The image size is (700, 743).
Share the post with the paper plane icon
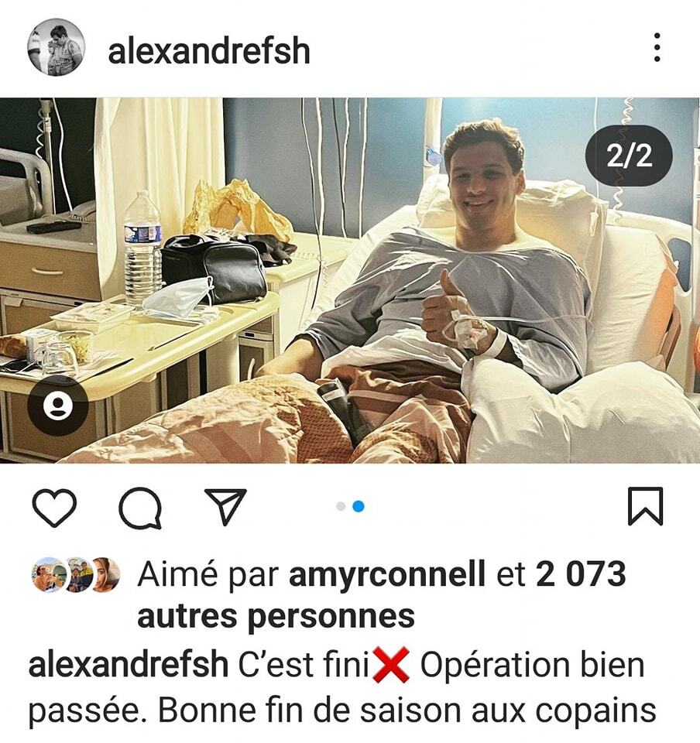click(x=225, y=506)
